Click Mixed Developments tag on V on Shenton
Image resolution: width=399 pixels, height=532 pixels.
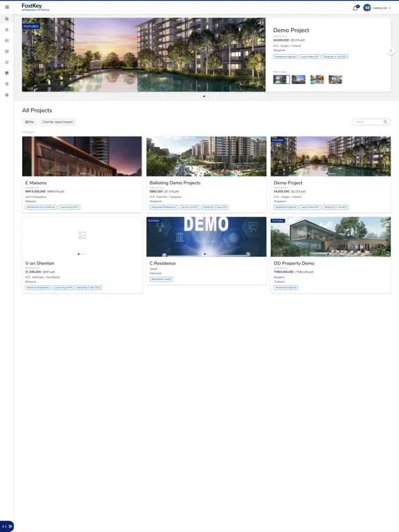point(38,287)
